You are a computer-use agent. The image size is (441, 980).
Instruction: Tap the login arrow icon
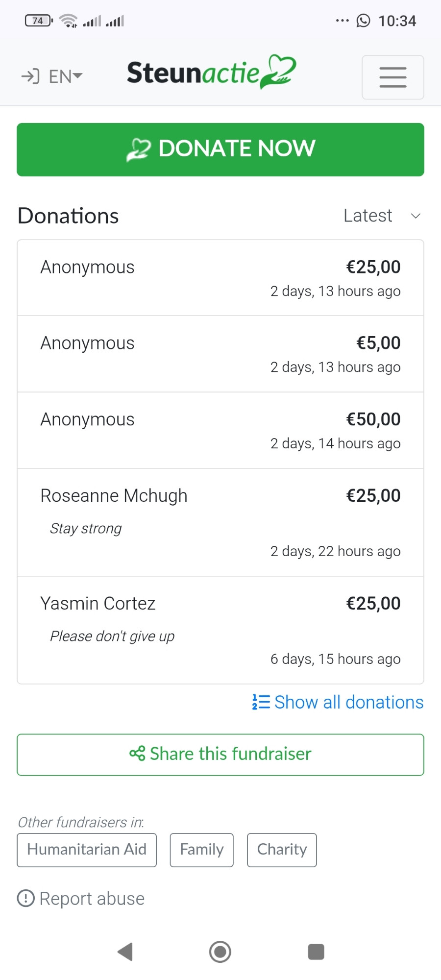tap(30, 76)
